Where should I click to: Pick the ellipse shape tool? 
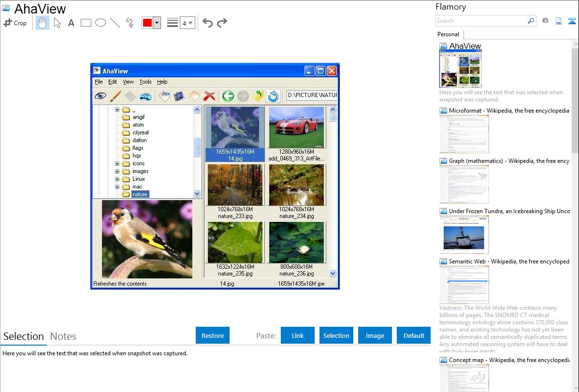point(101,23)
